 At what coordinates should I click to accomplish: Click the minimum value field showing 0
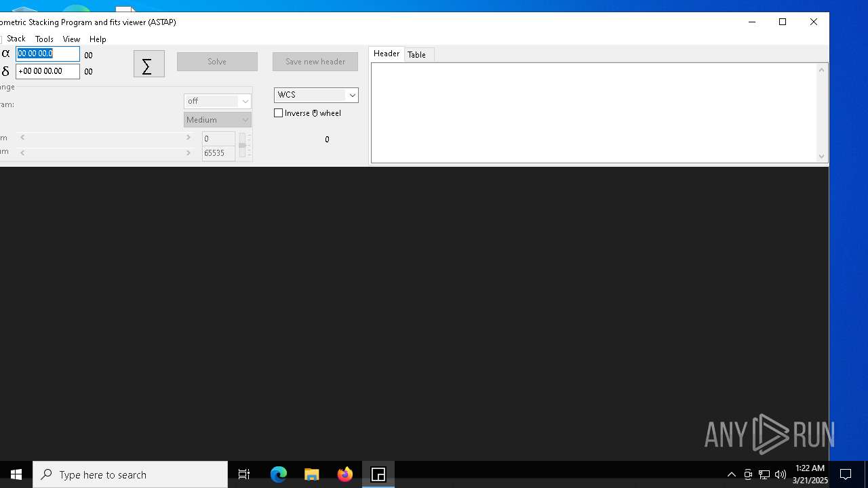click(x=218, y=139)
